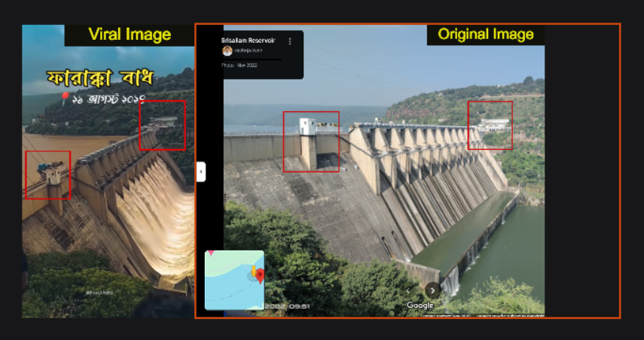Click the Google logo watermark
This screenshot has width=644, height=340.
(x=420, y=305)
